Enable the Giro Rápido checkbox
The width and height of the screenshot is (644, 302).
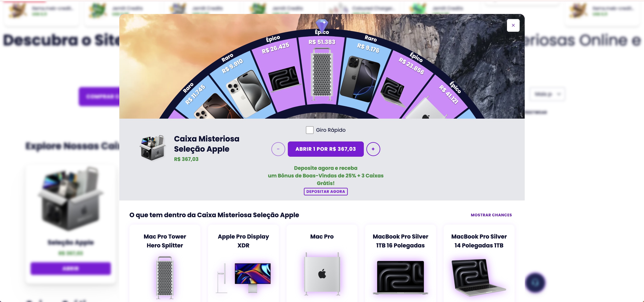pyautogui.click(x=310, y=130)
